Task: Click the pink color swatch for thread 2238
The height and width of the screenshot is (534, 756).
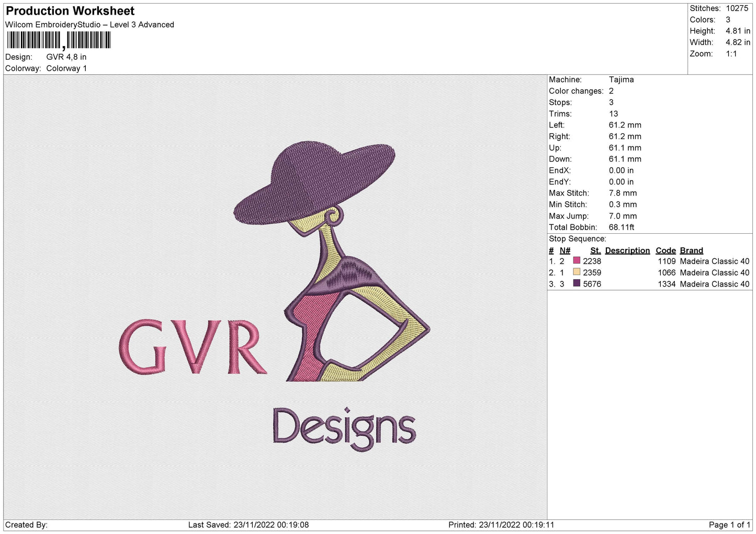Action: 577,260
